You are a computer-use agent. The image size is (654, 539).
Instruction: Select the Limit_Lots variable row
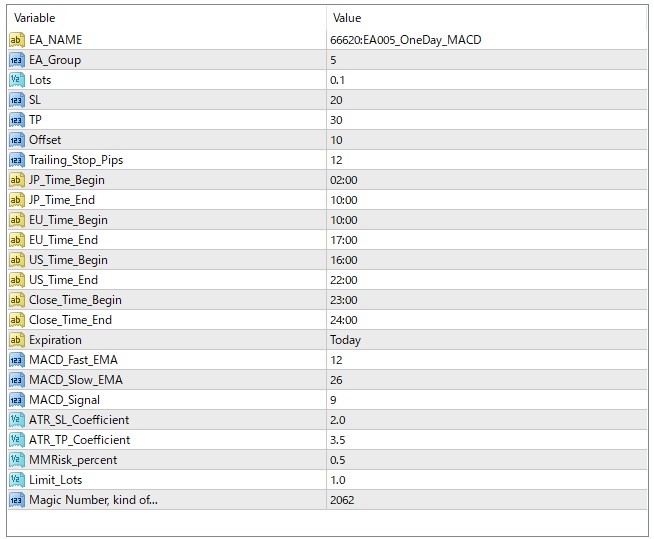coord(58,480)
